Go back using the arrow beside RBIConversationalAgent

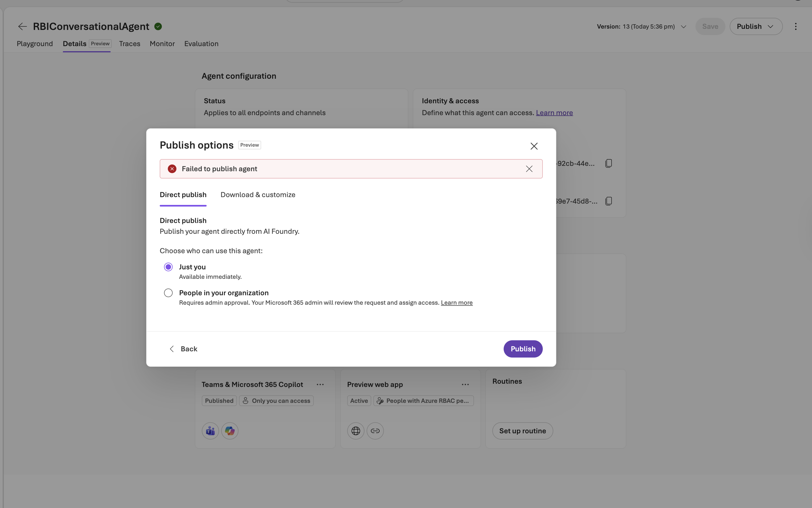[22, 26]
